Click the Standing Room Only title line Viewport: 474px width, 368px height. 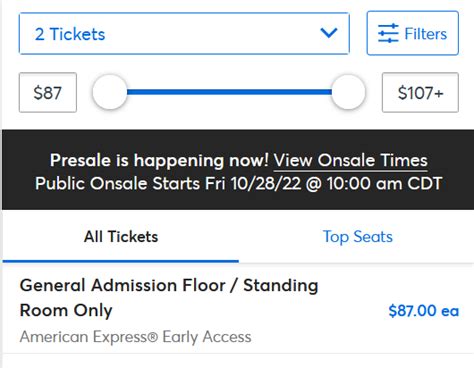[169, 298]
